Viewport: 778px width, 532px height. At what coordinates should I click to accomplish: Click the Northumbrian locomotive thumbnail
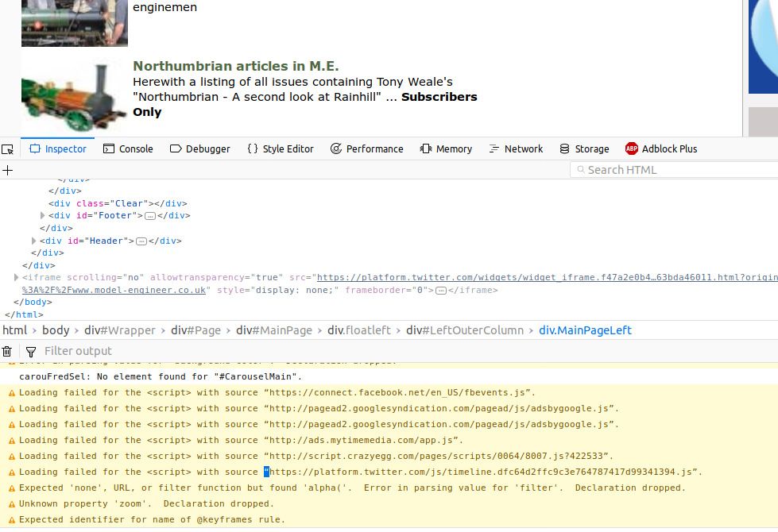click(x=73, y=97)
